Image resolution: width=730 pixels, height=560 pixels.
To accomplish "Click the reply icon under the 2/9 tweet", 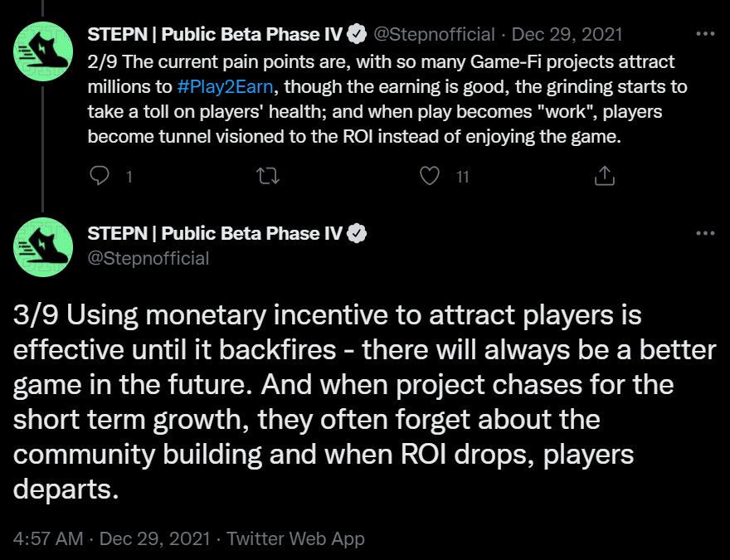I will coord(100,176).
